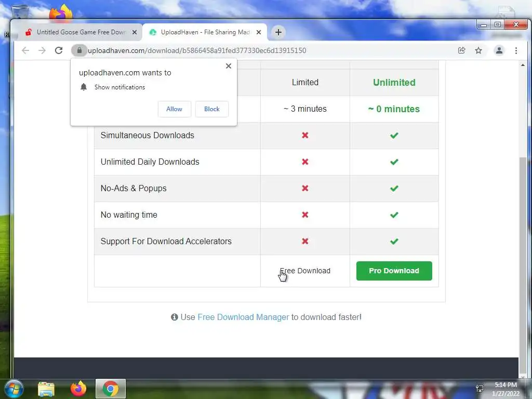Click the red X for Download Accelerators support
This screenshot has width=532, height=399.
coord(305,241)
